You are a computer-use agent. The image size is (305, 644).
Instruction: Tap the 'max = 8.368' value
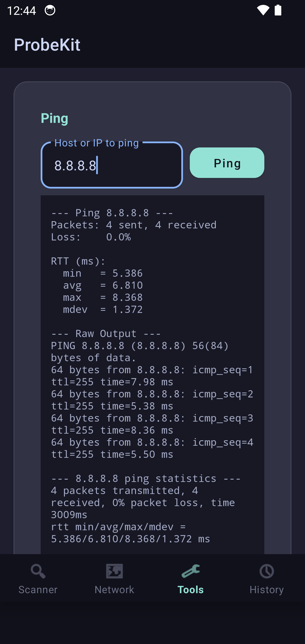click(103, 297)
